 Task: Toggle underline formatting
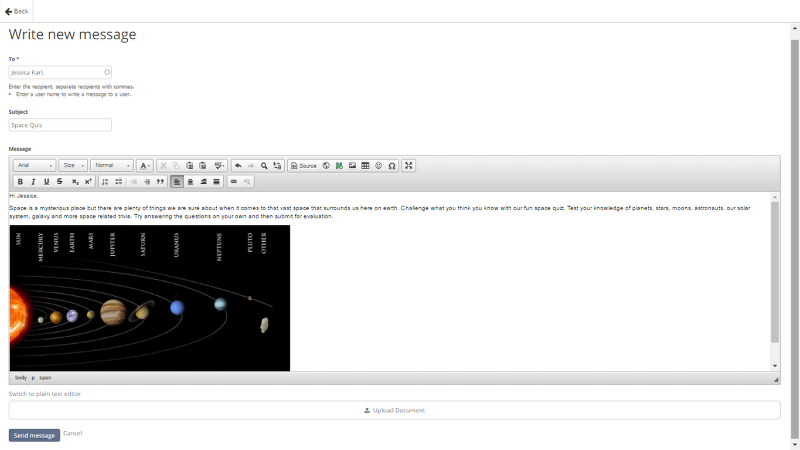pyautogui.click(x=46, y=182)
